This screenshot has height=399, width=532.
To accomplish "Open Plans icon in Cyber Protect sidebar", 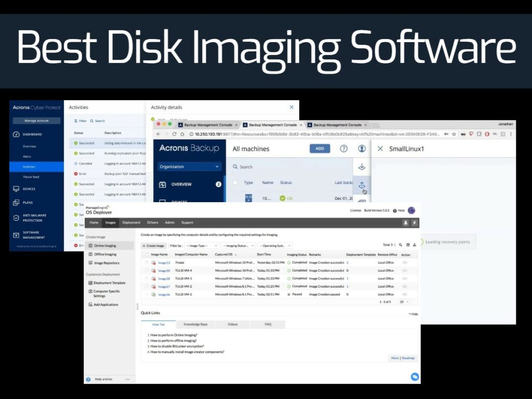I will [16, 203].
